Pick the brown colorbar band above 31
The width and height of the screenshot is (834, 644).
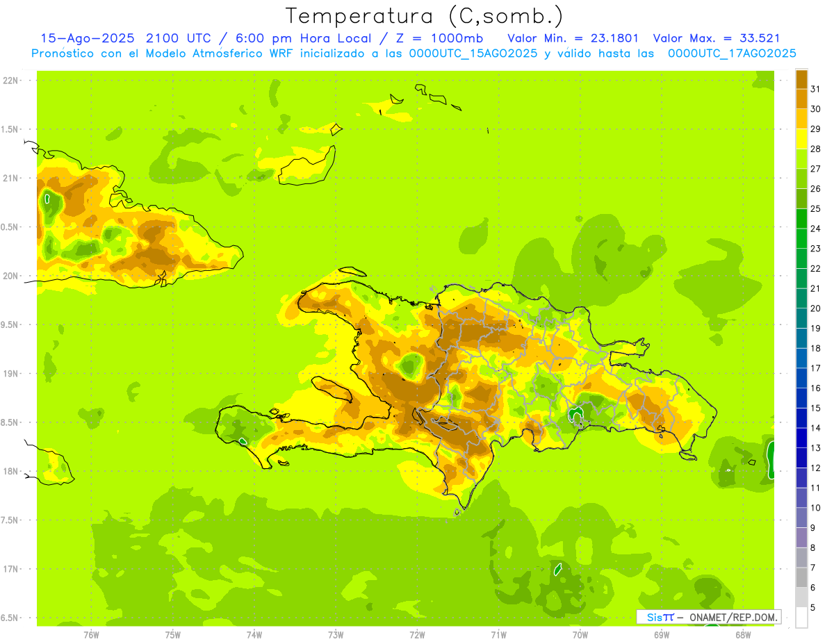tap(801, 79)
